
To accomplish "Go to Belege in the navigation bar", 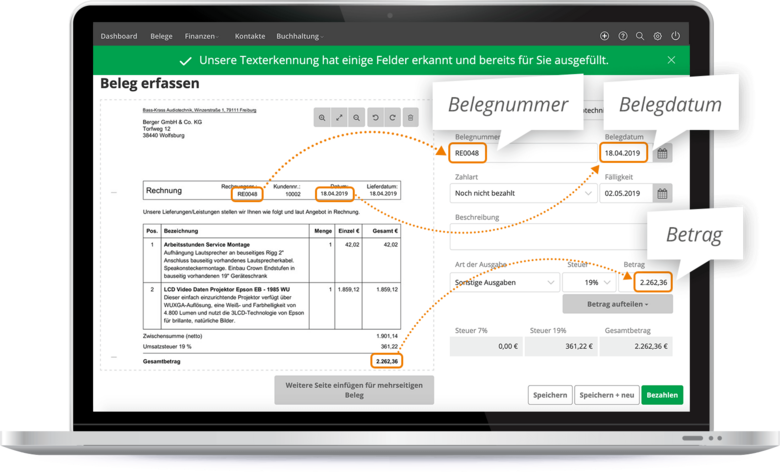I will click(x=161, y=36).
